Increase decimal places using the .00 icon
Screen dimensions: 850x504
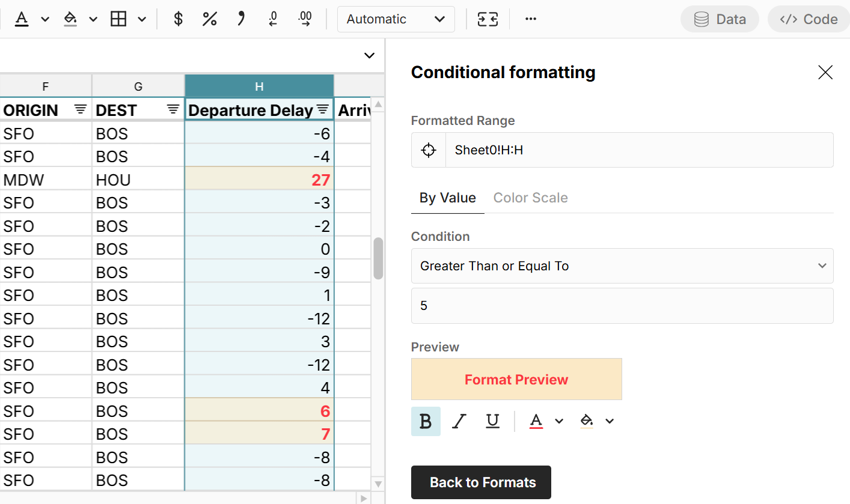point(304,19)
